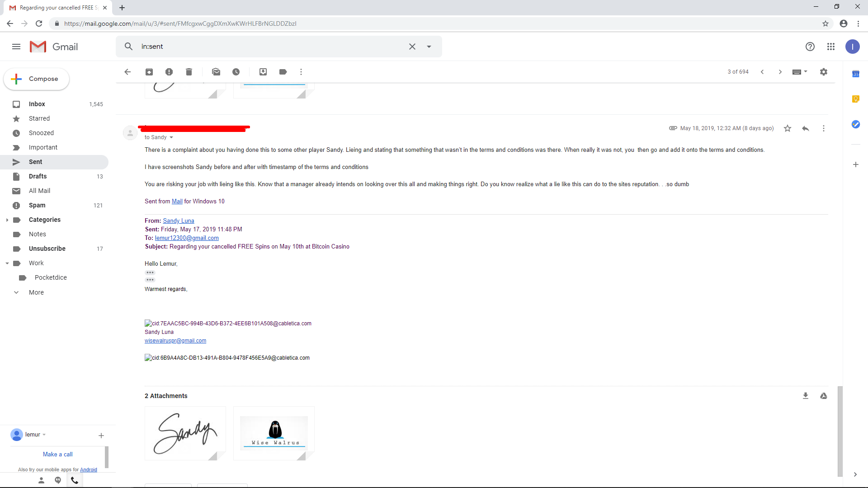Screen dimensions: 868x488
Task: Follow the Mail for Windows link
Action: tap(177, 202)
